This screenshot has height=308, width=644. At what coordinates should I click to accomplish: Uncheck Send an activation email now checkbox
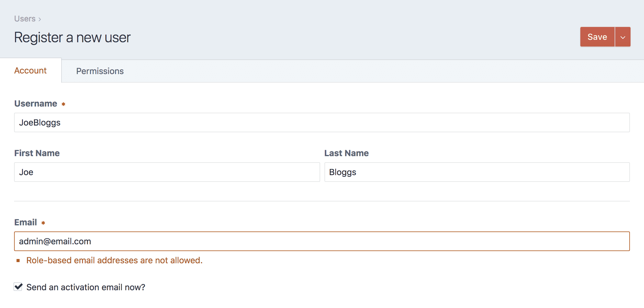18,287
